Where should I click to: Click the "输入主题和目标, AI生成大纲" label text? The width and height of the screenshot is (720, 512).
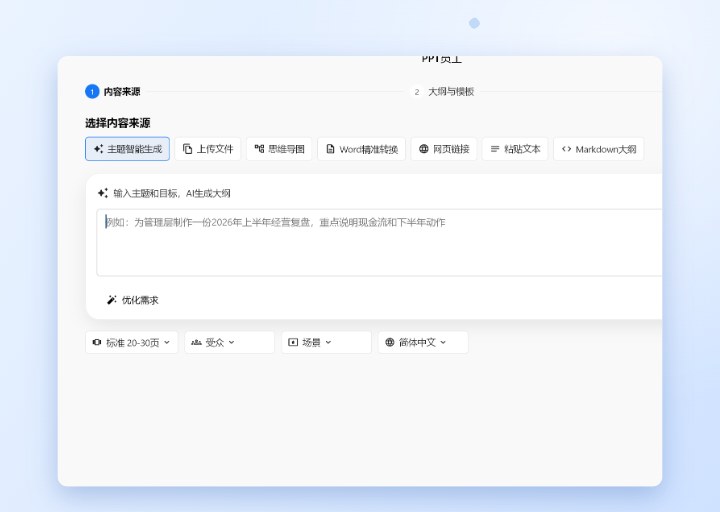coord(172,193)
